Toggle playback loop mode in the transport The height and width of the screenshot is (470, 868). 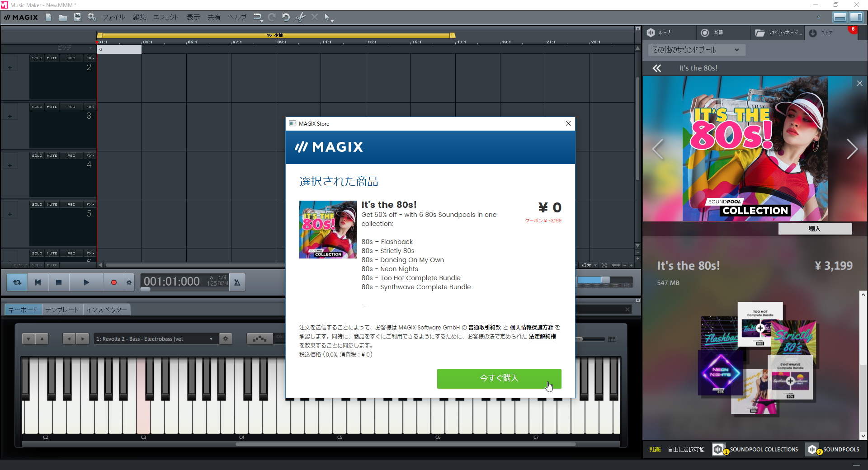click(17, 282)
